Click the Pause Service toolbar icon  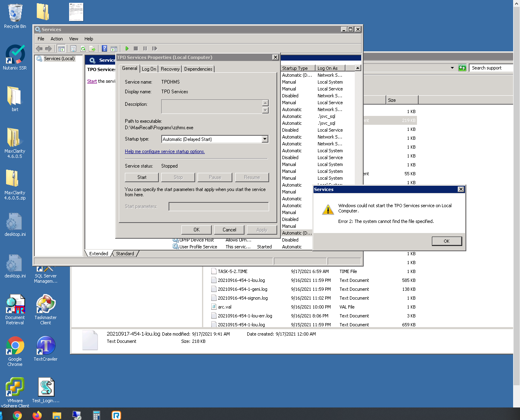point(145,48)
